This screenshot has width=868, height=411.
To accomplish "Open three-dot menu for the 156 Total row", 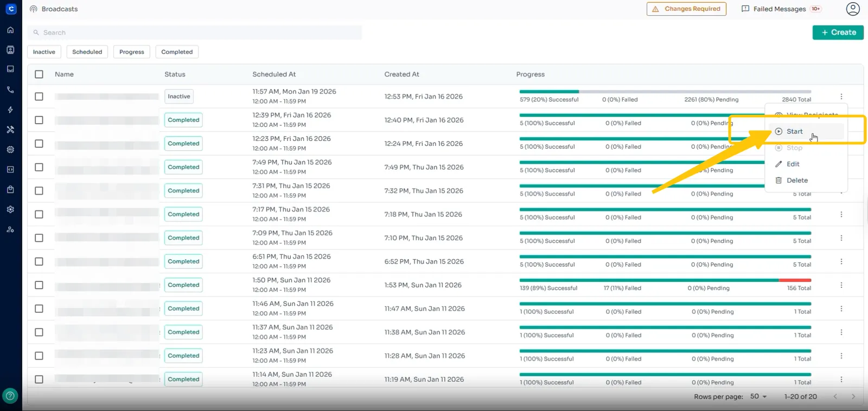I will point(841,285).
